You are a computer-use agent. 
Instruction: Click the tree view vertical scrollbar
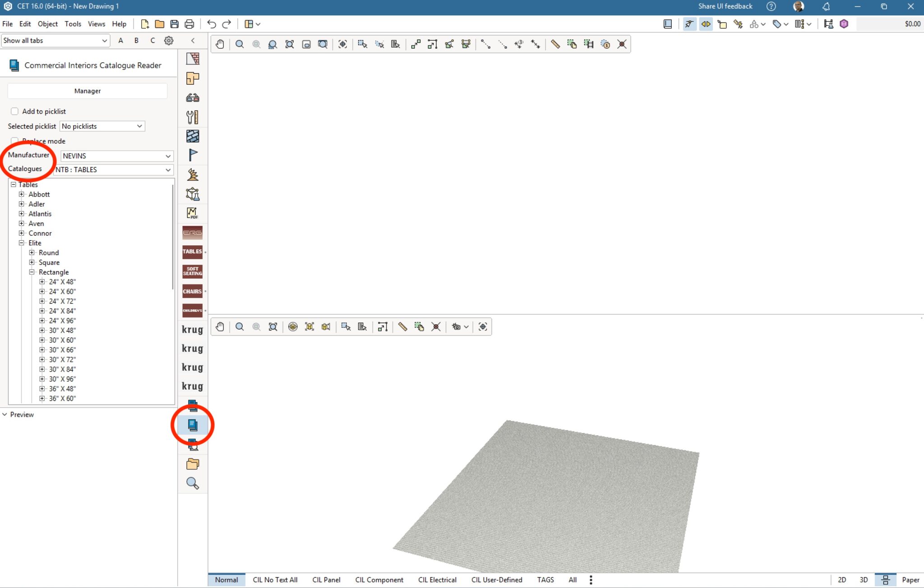(173, 237)
